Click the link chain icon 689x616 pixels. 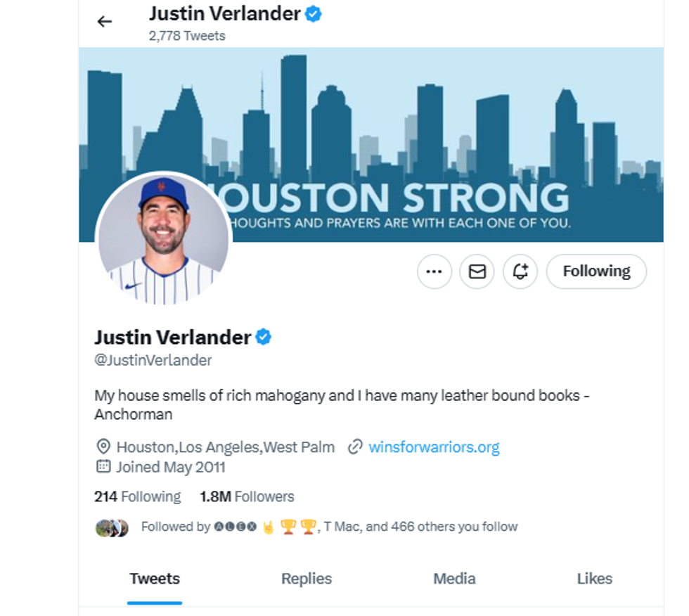pos(355,447)
